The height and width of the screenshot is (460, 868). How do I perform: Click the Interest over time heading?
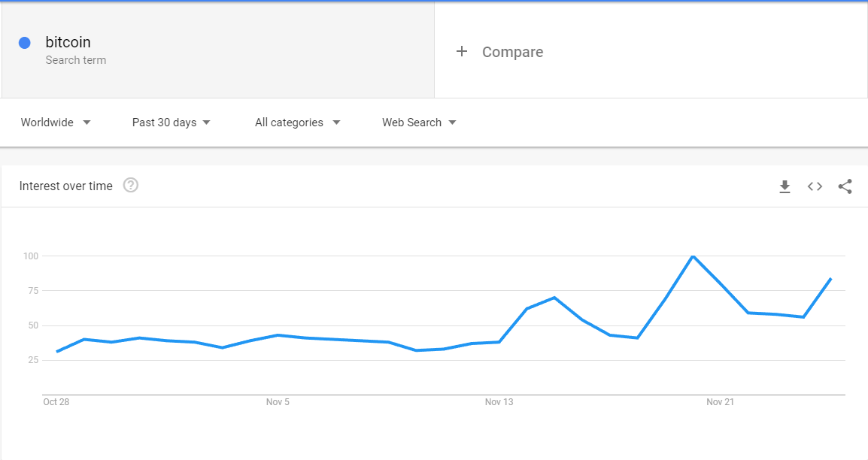click(x=66, y=186)
